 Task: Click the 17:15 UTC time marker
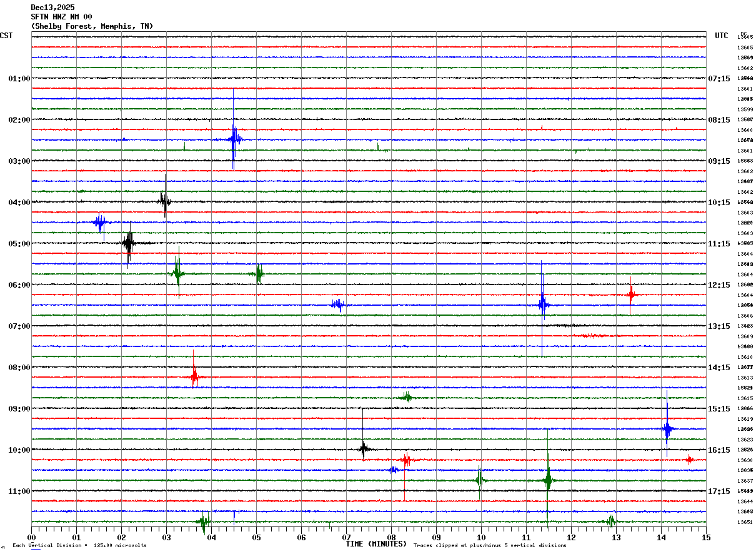click(x=719, y=491)
